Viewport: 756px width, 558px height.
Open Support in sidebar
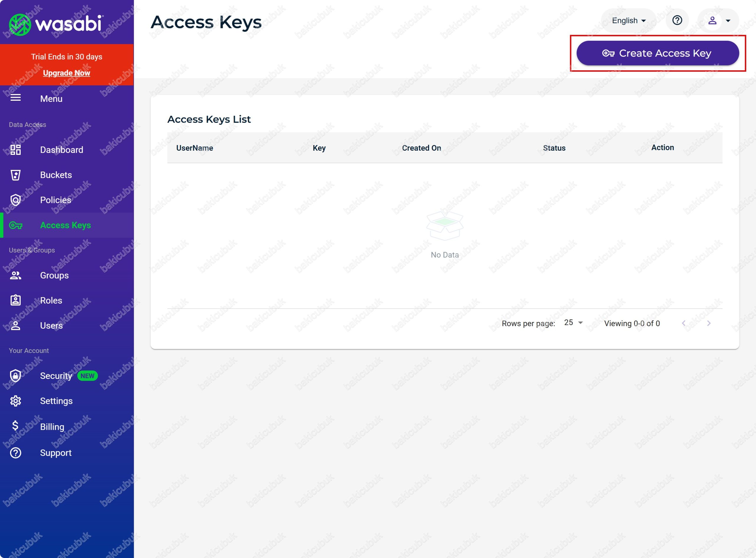pos(56,453)
